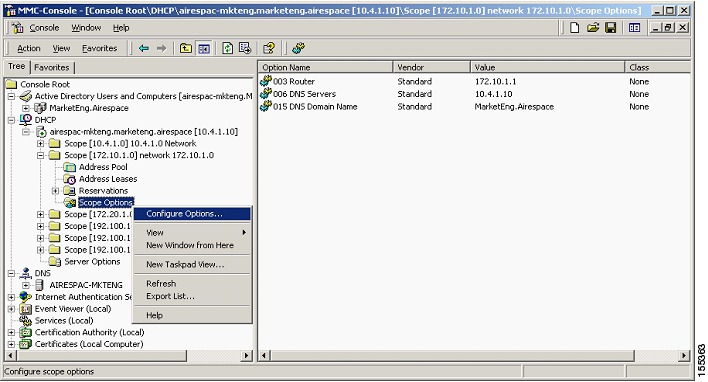Select New Window from Here

coord(192,245)
